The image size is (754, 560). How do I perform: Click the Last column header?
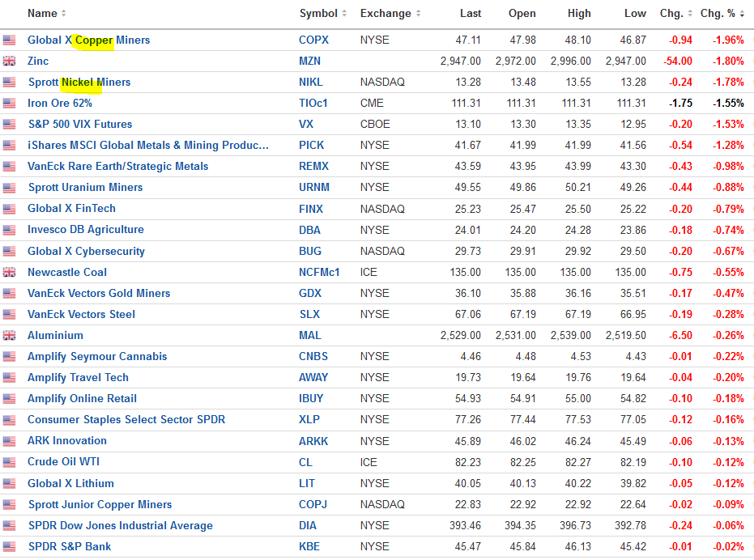click(x=471, y=14)
